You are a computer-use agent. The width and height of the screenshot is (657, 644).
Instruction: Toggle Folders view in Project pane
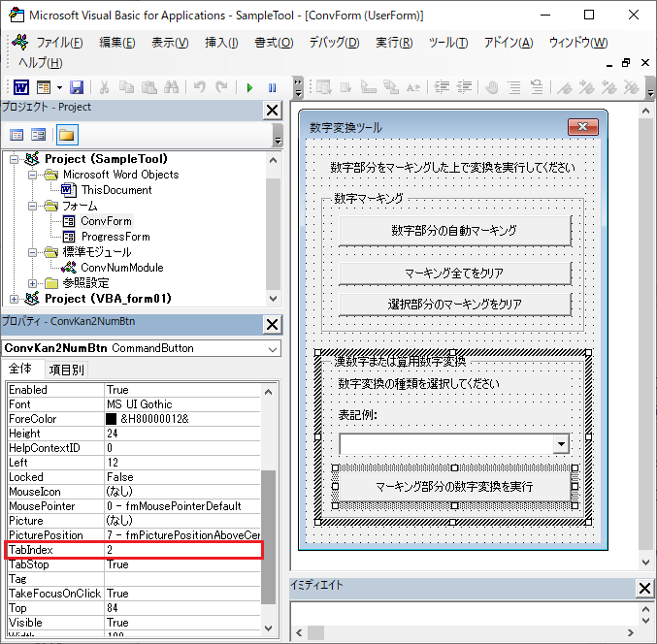tap(67, 135)
